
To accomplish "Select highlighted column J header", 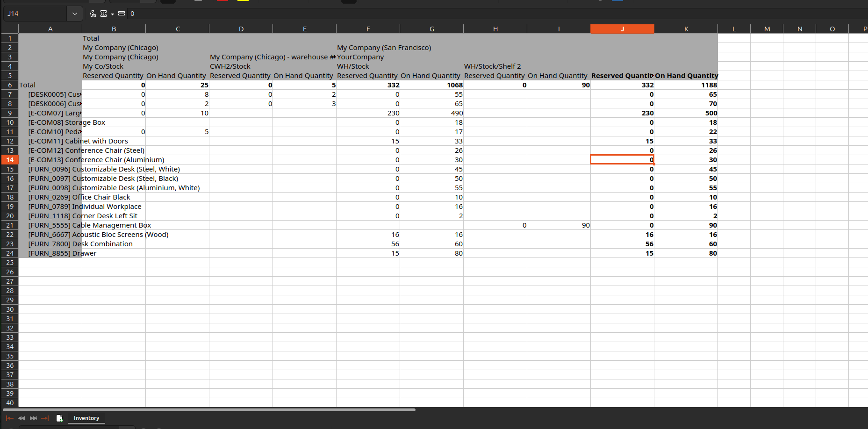I will click(x=623, y=29).
